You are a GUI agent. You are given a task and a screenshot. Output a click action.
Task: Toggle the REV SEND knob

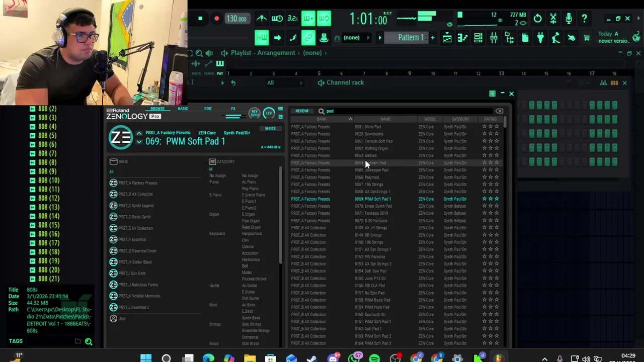pyautogui.click(x=254, y=113)
